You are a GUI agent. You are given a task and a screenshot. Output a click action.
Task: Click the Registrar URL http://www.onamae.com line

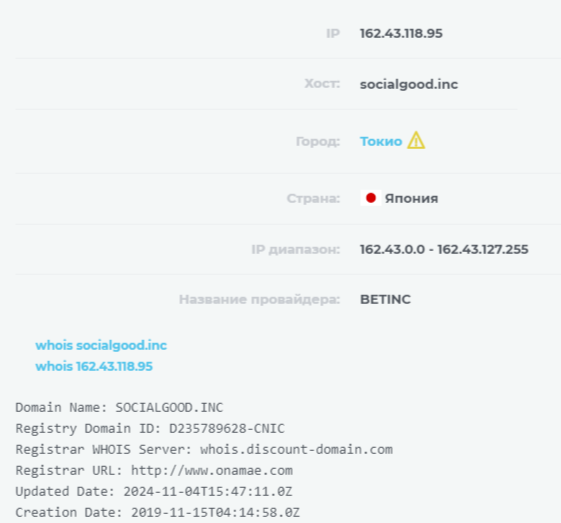click(154, 470)
